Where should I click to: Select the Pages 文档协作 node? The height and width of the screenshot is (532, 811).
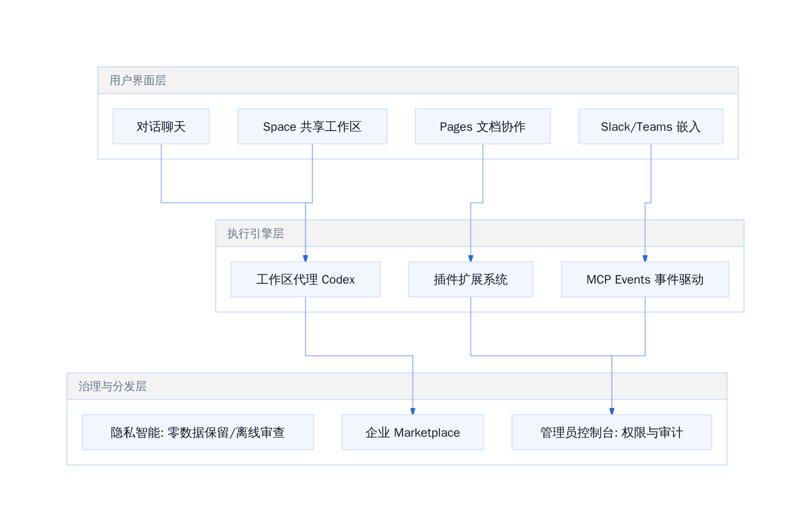click(x=483, y=126)
